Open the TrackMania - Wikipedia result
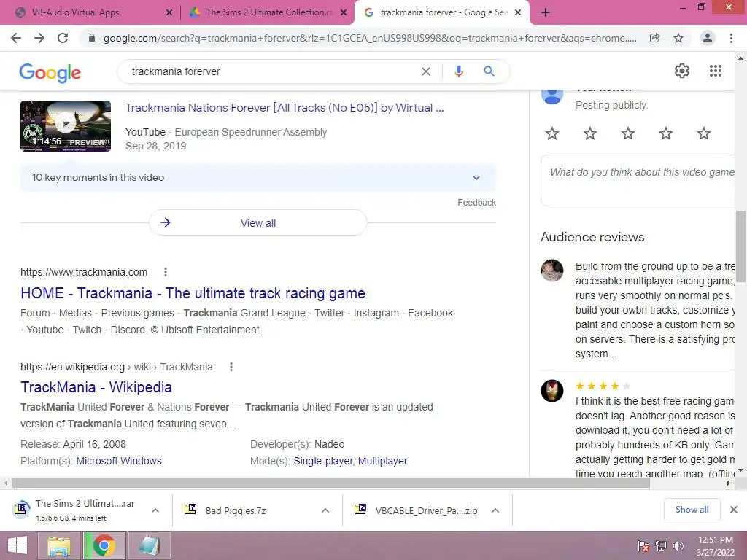The height and width of the screenshot is (560, 747). [96, 387]
